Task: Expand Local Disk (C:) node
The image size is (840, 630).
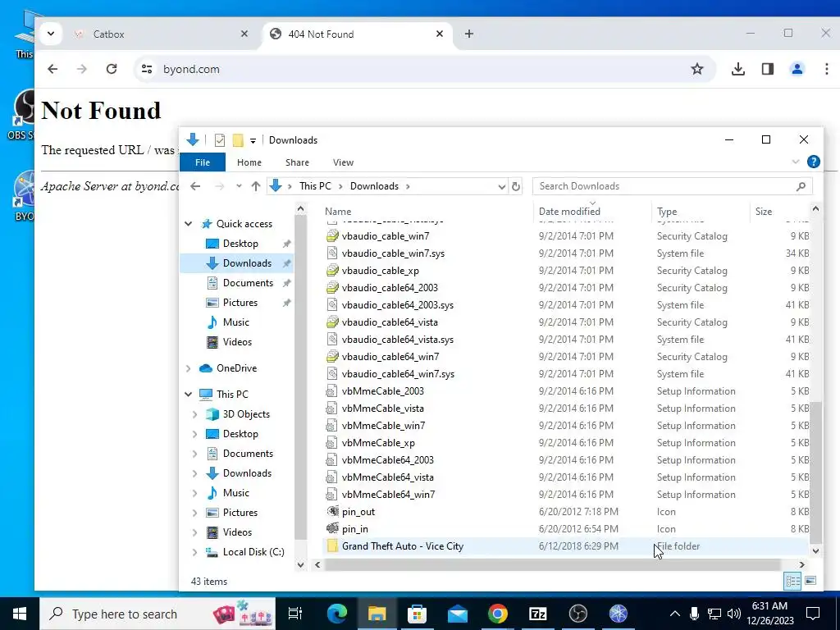Action: click(x=194, y=552)
